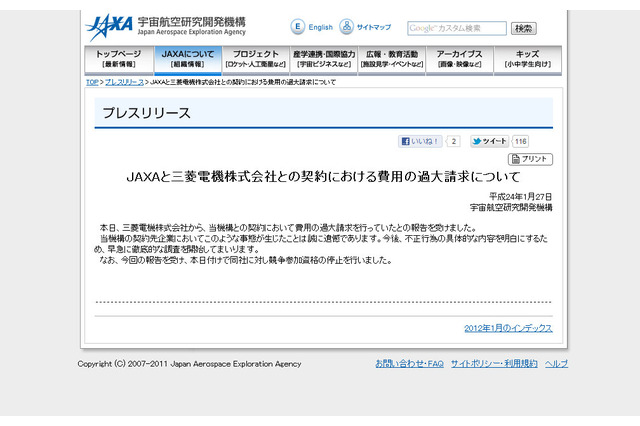Image resolution: width=640 pixels, height=426 pixels.
Task: Open the サイトマップ link
Action: [373, 27]
